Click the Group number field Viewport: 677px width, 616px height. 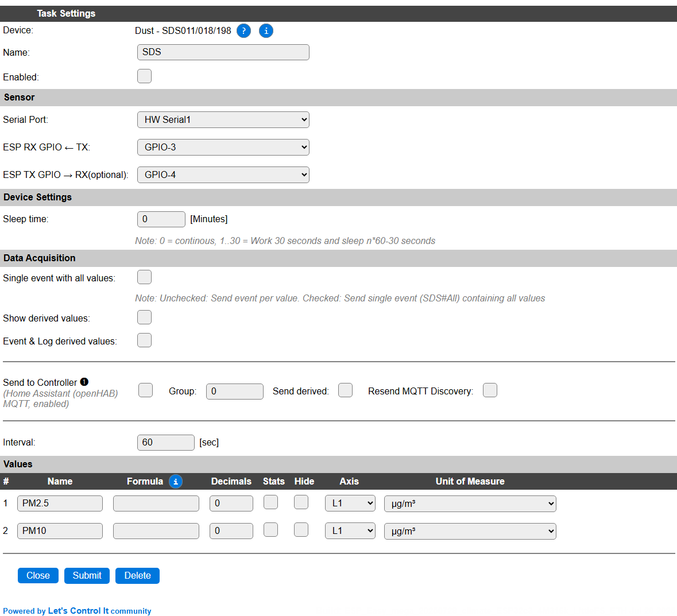(234, 392)
